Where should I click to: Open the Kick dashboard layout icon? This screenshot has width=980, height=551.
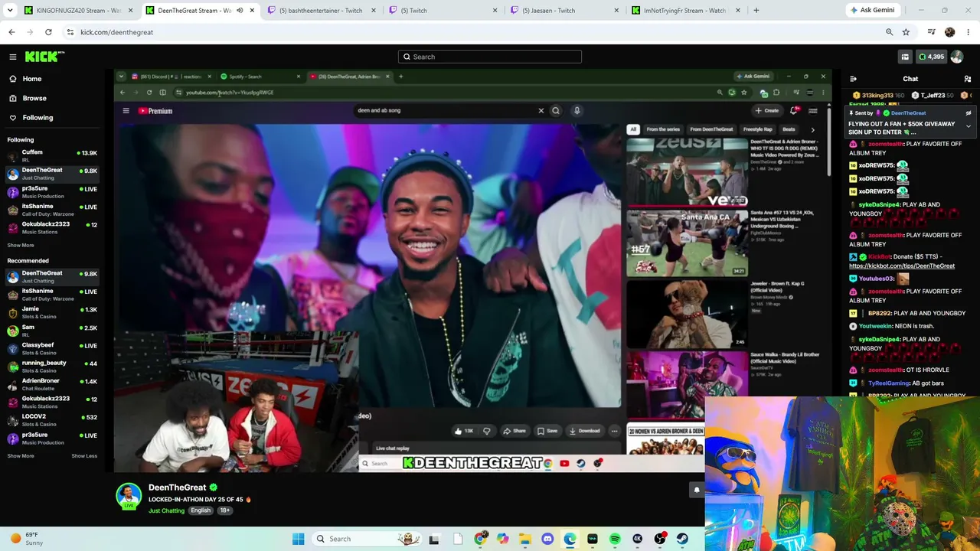pos(905,57)
